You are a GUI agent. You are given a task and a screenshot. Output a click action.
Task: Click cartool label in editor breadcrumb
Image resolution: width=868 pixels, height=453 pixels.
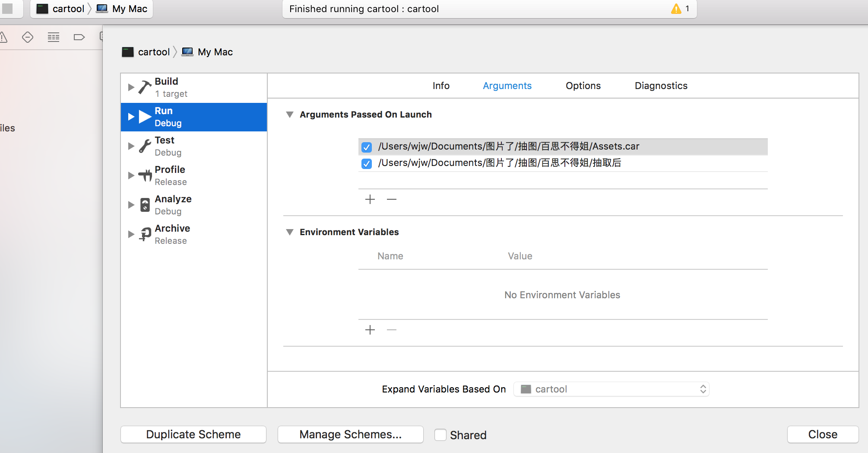click(x=154, y=52)
